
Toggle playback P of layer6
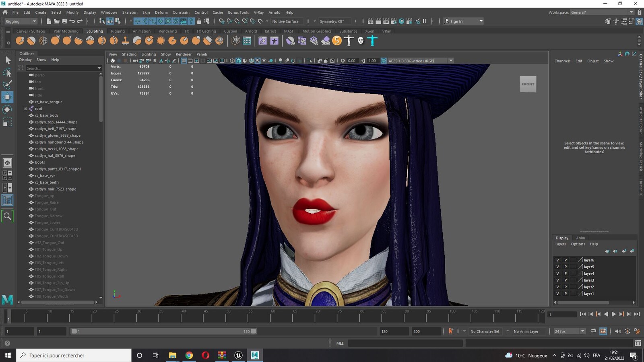pos(565,260)
